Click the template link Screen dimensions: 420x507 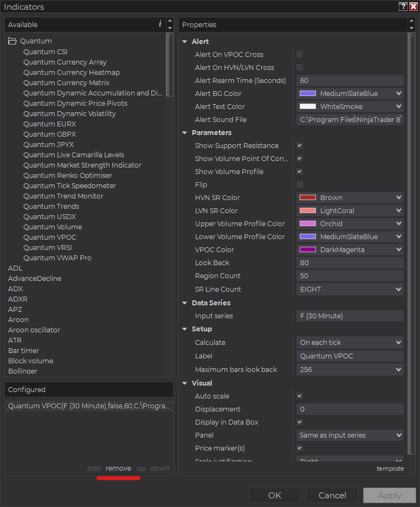point(390,469)
